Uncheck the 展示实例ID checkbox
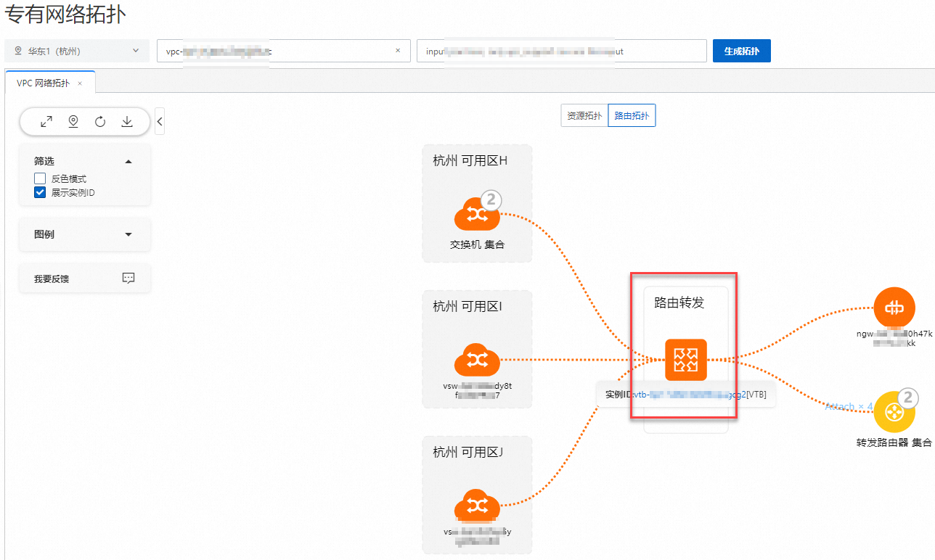This screenshot has height=560, width=935. coord(40,192)
